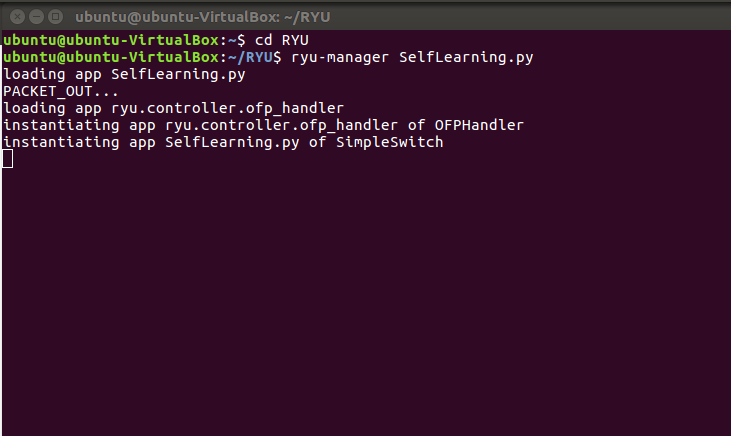Click the blue '~/RYU' path in prompt
Screen dimensions: 731x436
(x=262, y=57)
